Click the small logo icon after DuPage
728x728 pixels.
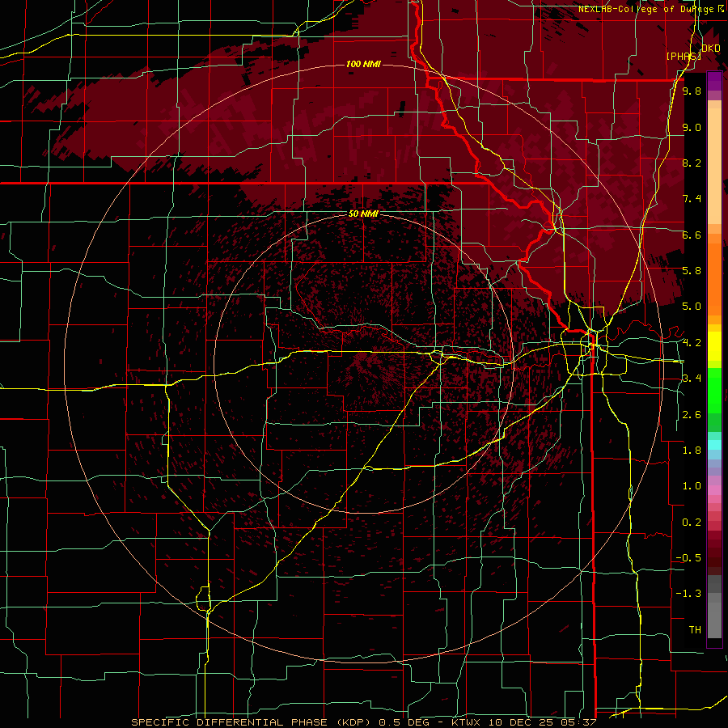pos(721,9)
